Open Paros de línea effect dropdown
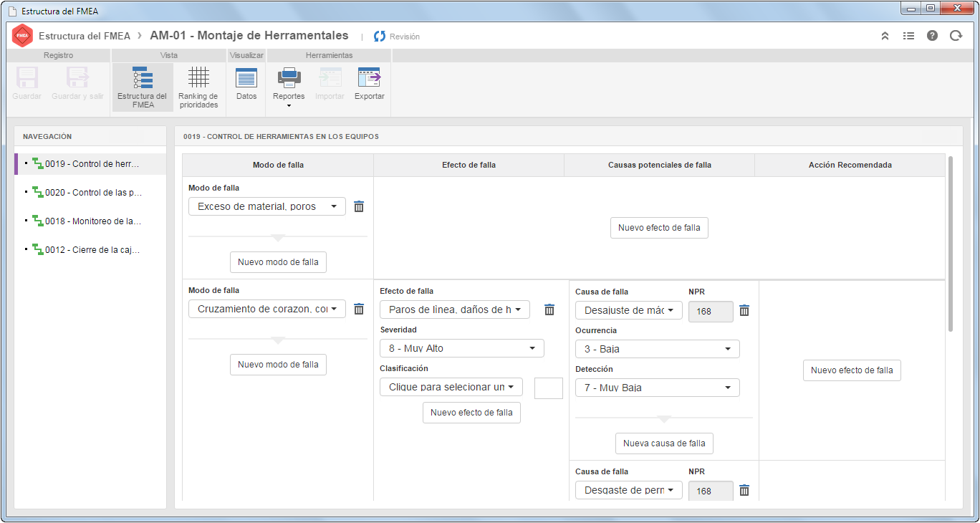This screenshot has height=523, width=980. click(x=455, y=310)
